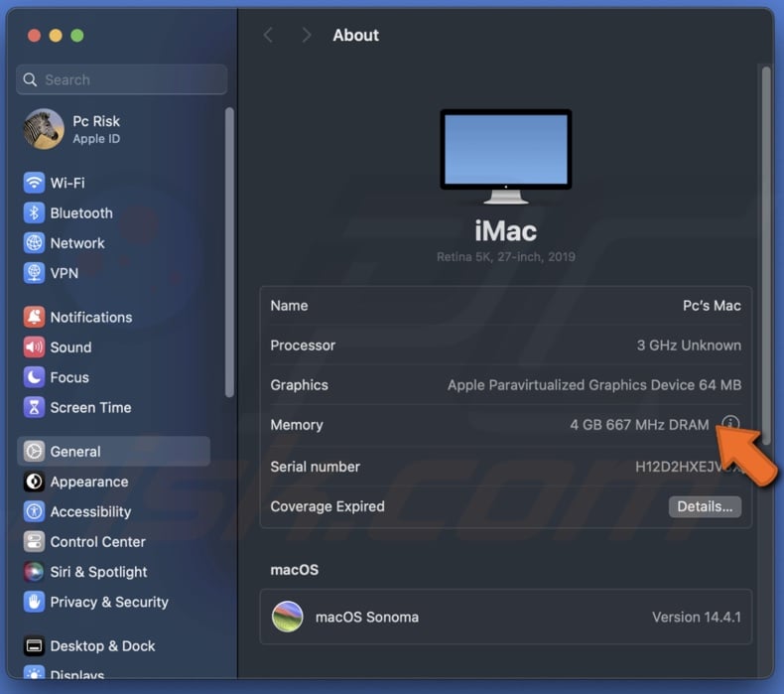Click the Pc's Mac name value
The image size is (784, 694).
712,305
